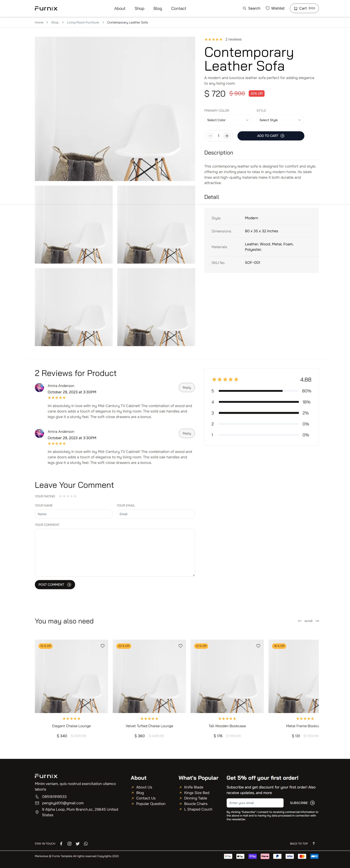Image resolution: width=350 pixels, height=868 pixels.
Task: Favorite the Elegant Chaise Lounge heart
Action: pyautogui.click(x=103, y=646)
